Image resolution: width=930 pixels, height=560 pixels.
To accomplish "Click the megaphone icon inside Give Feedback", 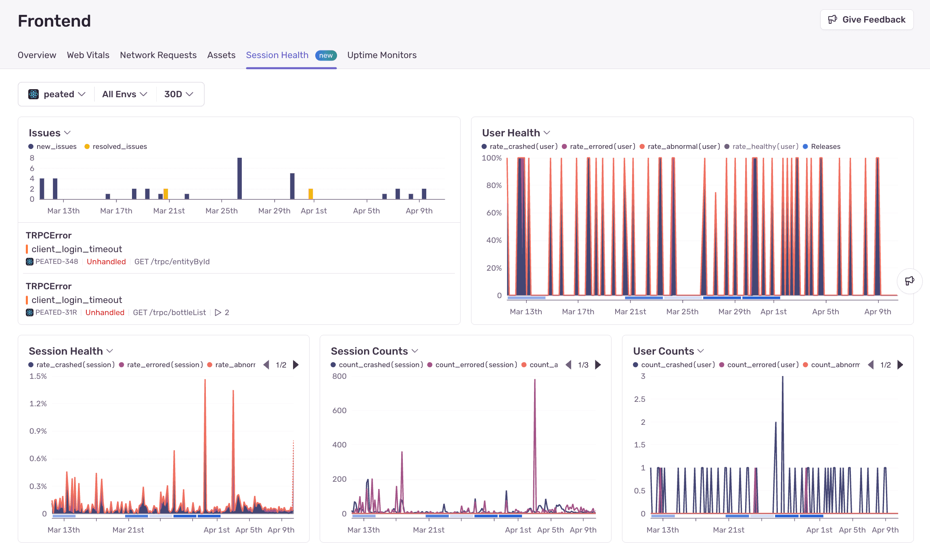I will coord(834,19).
